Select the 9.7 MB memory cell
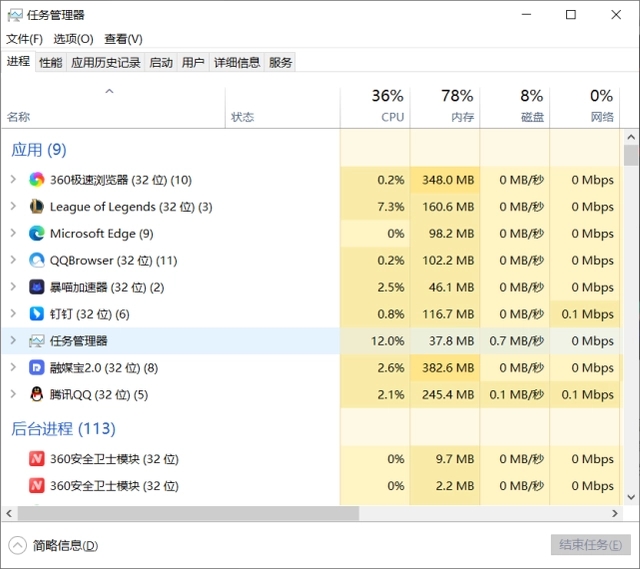Screen dimensions: 640x569 point(445,459)
